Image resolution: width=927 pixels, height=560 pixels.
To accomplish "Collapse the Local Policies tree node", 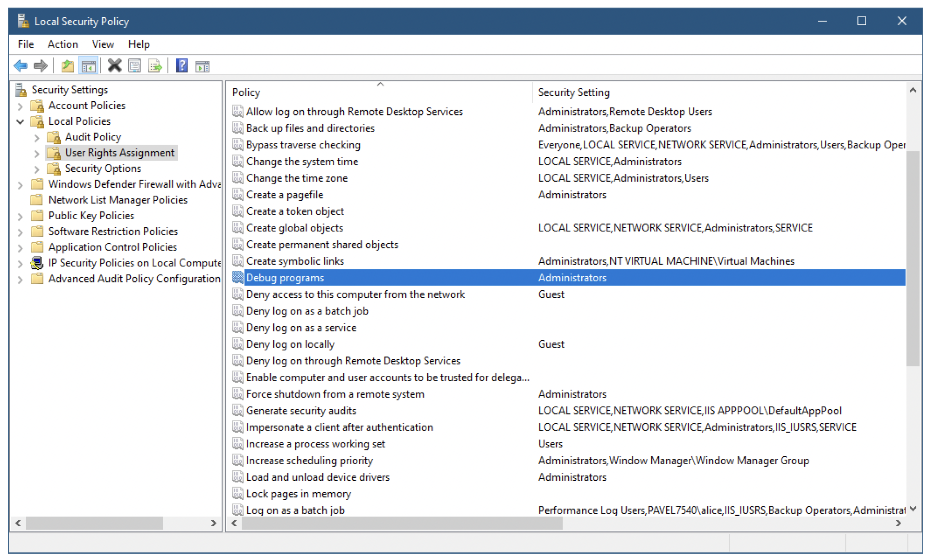I will [20, 121].
